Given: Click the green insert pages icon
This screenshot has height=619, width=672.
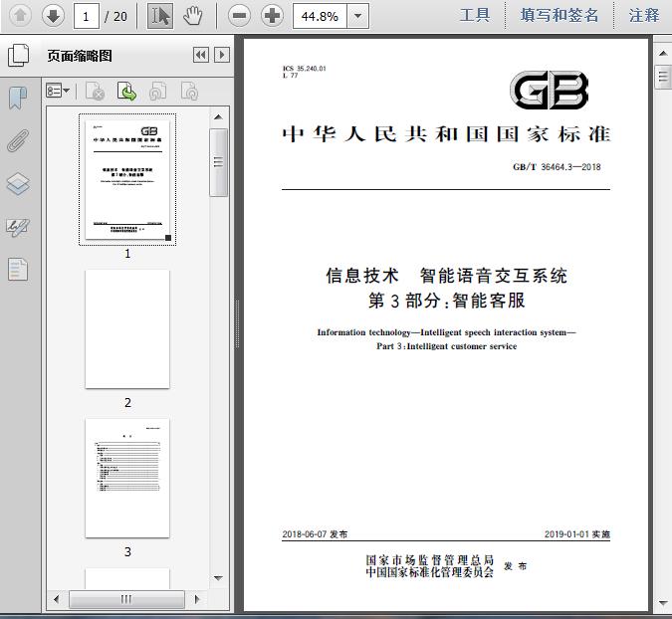Looking at the screenshot, I should point(127,92).
